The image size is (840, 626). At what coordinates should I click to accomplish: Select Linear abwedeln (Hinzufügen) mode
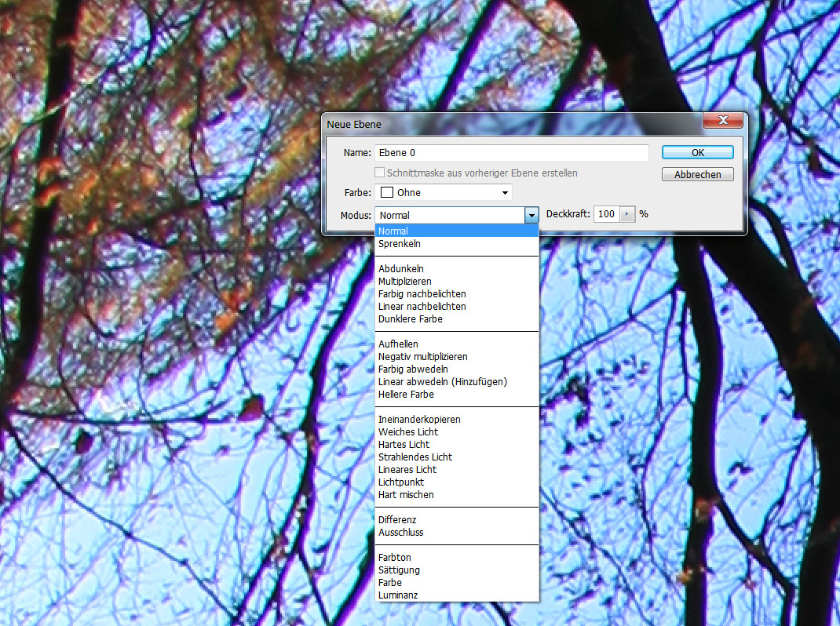(442, 382)
